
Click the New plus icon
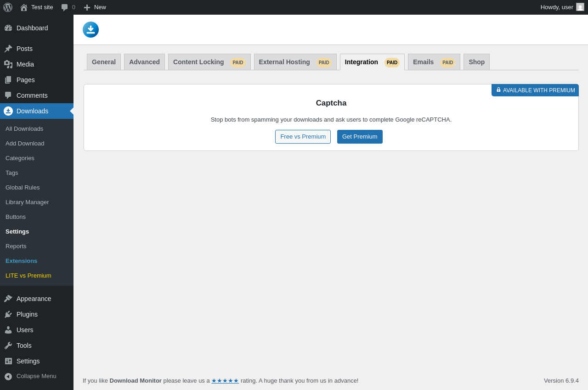[87, 7]
